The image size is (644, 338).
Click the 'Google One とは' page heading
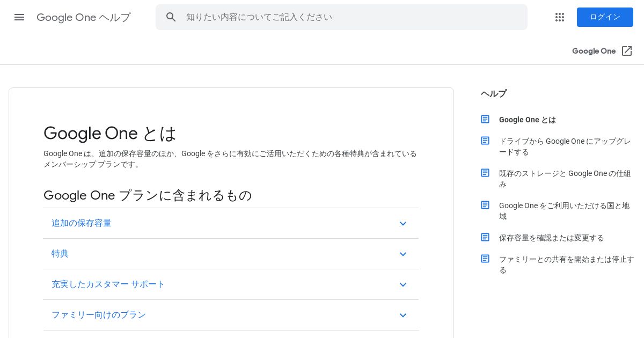110,133
